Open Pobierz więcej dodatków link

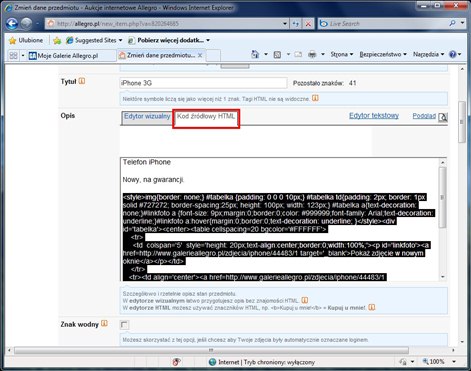click(x=169, y=40)
